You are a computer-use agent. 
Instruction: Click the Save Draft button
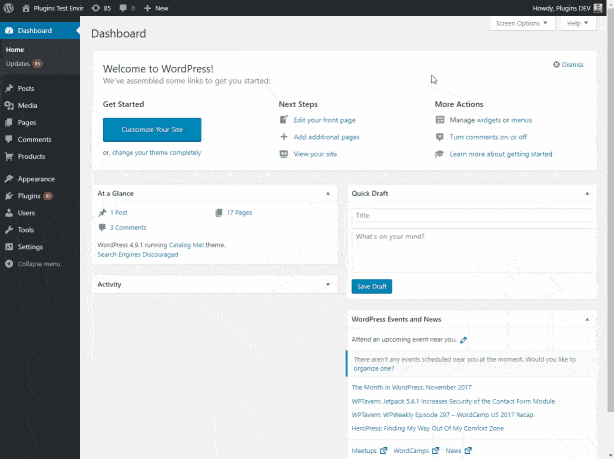372,286
